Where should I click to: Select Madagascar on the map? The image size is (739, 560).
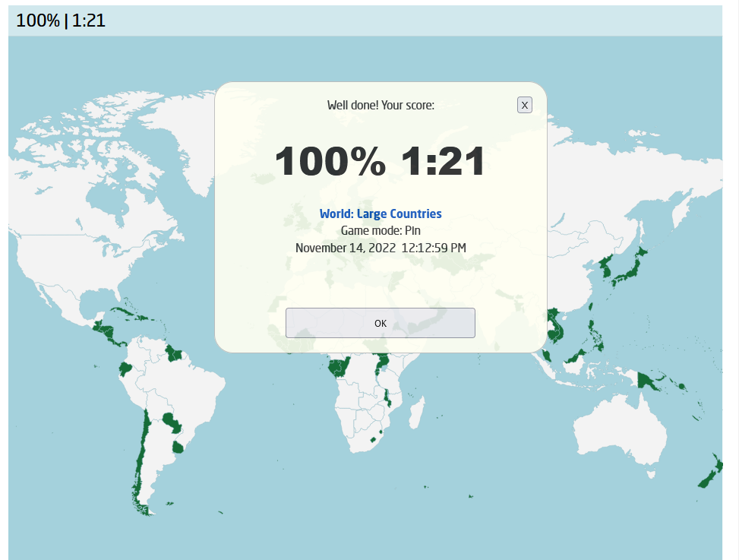(417, 413)
